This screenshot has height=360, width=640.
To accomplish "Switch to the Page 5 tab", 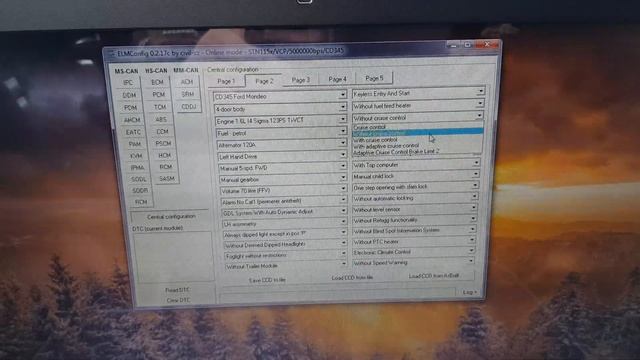I will pos(374,78).
